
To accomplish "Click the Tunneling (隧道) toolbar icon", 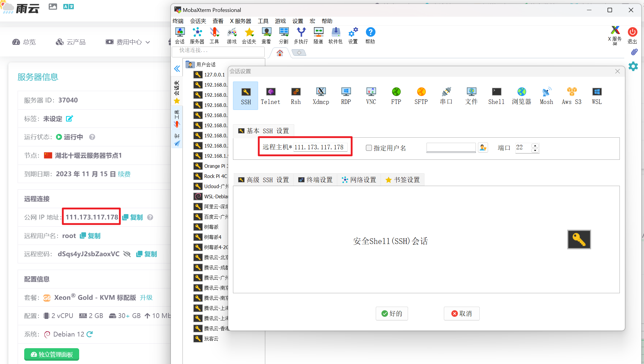I will pos(318,36).
